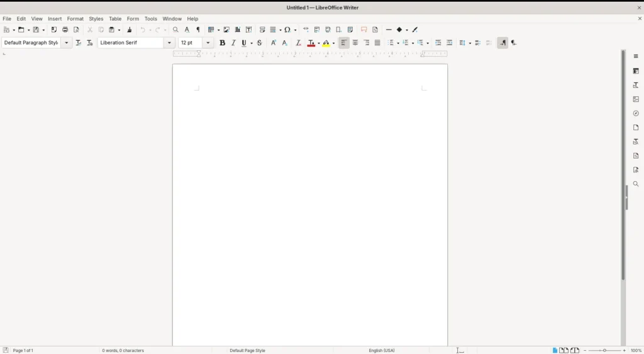
Task: Click the Insert Text Box icon
Action: 248,30
